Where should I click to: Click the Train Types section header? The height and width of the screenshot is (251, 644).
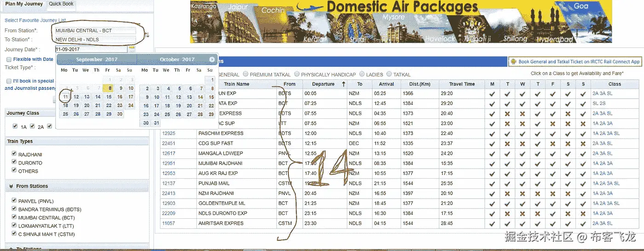(x=77, y=141)
